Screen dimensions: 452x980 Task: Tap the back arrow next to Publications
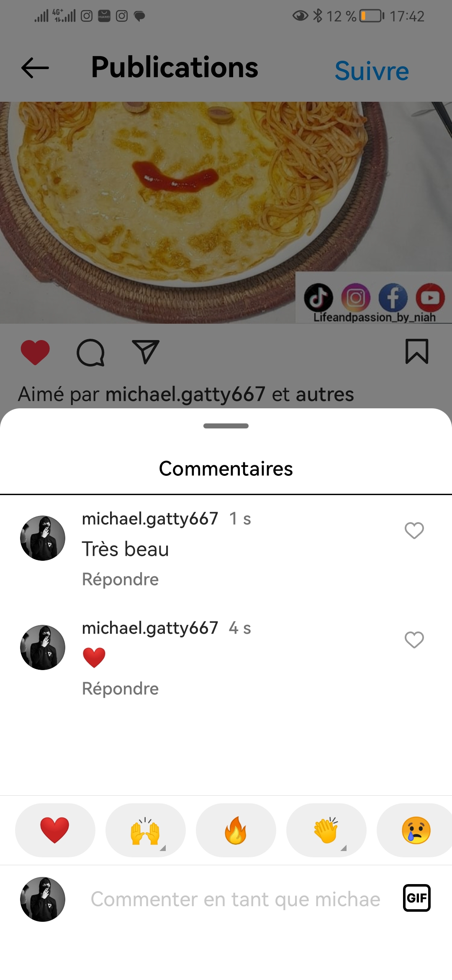[35, 68]
